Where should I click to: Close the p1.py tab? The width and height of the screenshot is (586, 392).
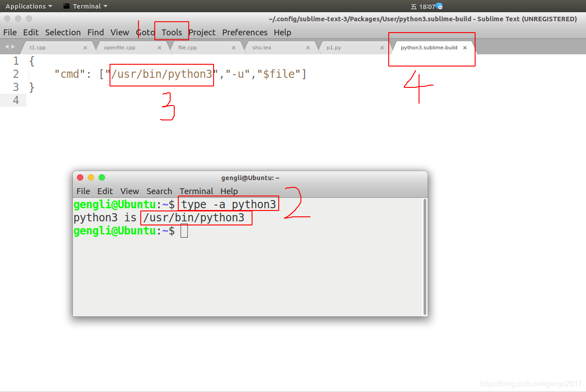pos(382,48)
